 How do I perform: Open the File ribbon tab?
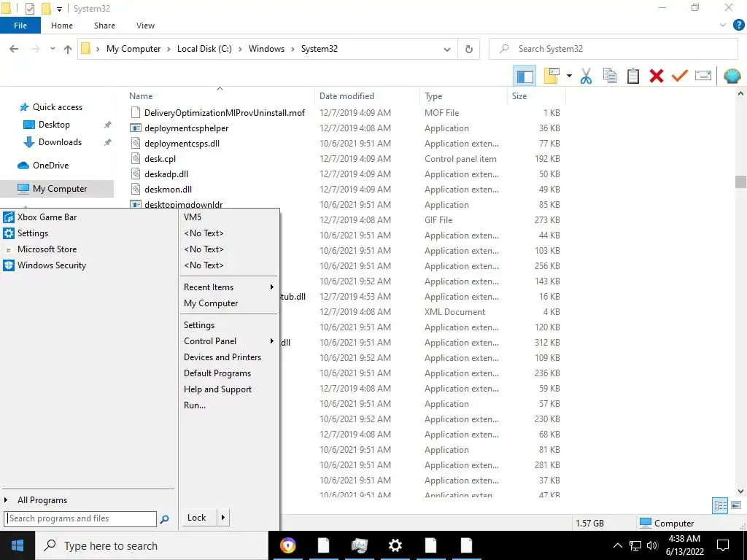(20, 26)
